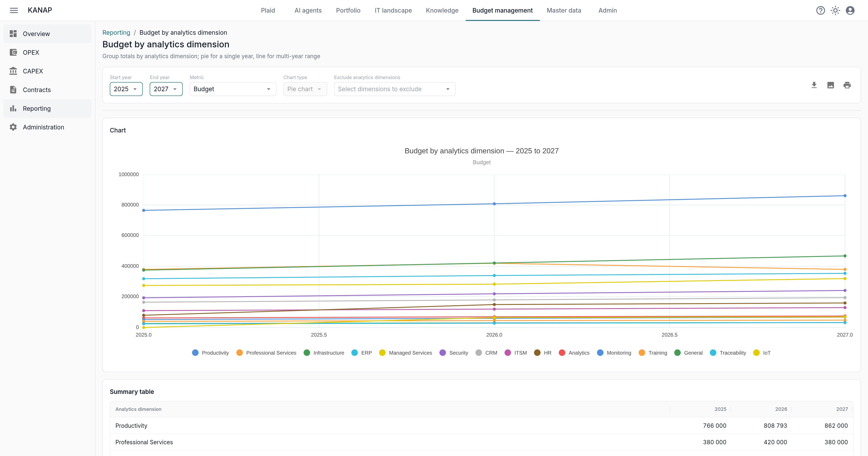
Task: Toggle the HR series legend entry
Action: tap(543, 353)
